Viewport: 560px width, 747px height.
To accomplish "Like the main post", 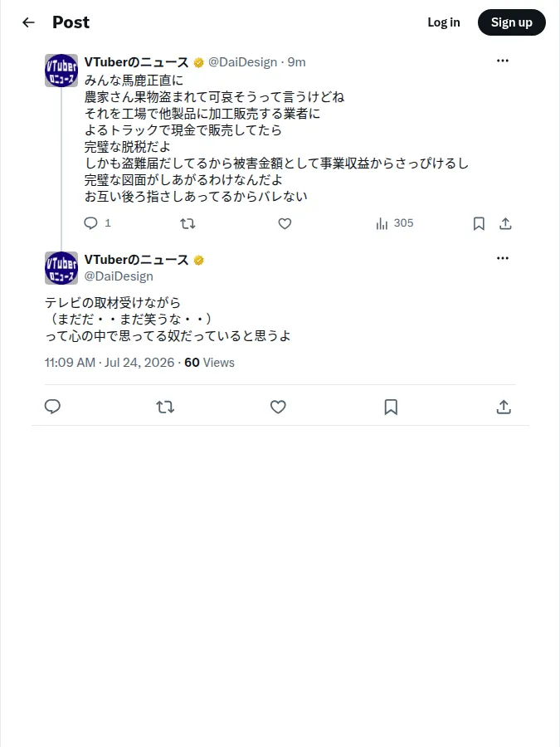I will [278, 407].
